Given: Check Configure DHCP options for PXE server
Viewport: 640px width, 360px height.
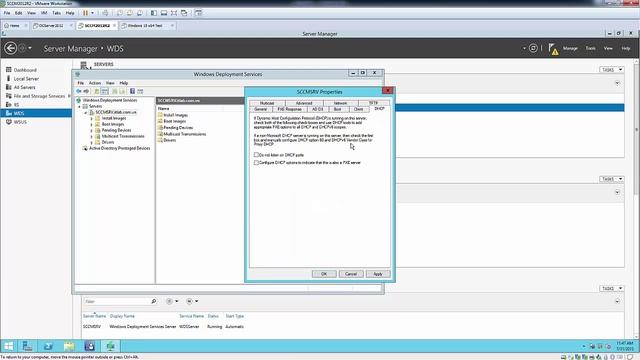Looking at the screenshot, I should coord(256,162).
